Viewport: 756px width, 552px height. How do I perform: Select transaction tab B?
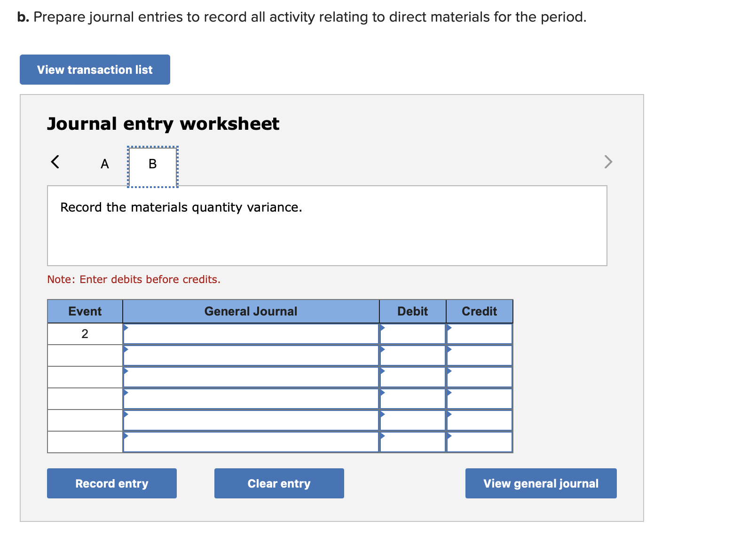(x=152, y=164)
